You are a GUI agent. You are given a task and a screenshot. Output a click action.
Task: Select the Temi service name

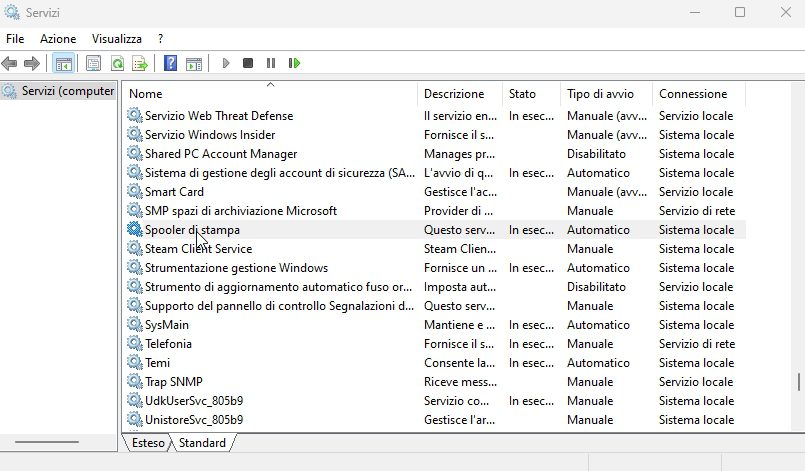coord(157,363)
